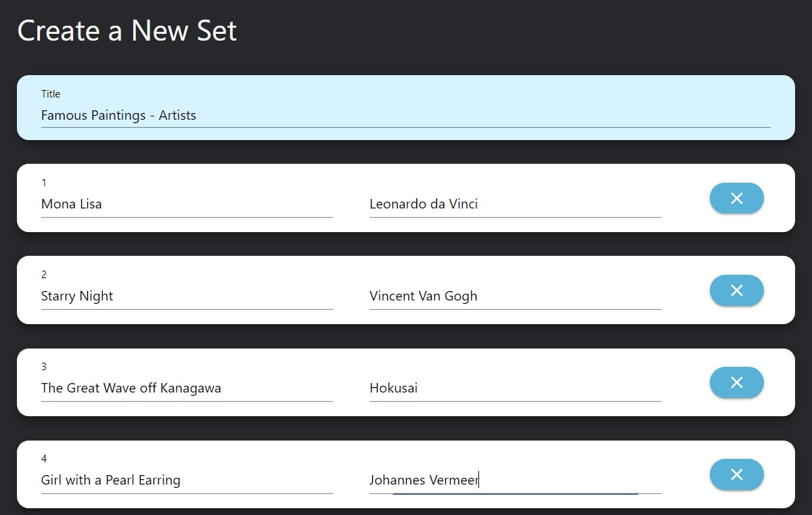Click card number 2 label
This screenshot has width=812, height=515.
click(x=44, y=275)
